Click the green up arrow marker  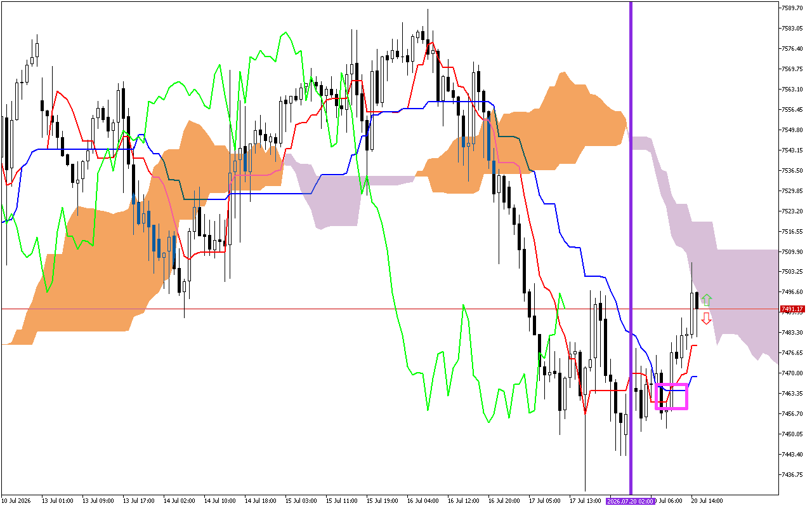(x=707, y=300)
